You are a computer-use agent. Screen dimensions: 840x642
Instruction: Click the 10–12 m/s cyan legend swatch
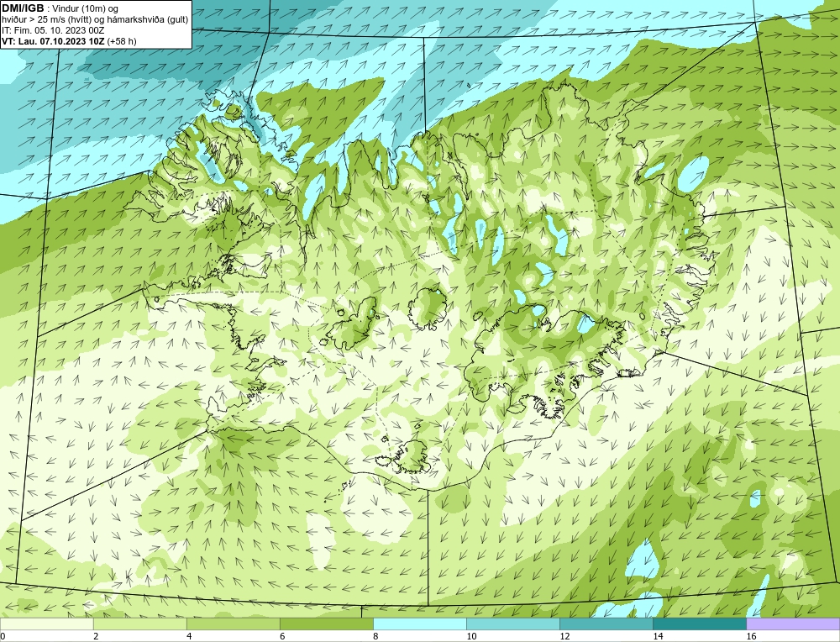513,624
